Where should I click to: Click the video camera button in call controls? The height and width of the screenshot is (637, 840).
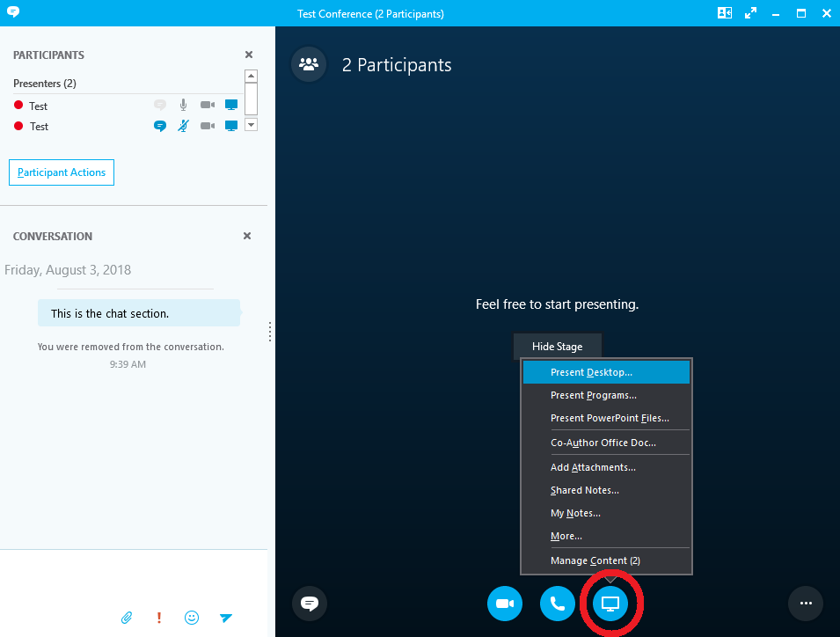[505, 604]
